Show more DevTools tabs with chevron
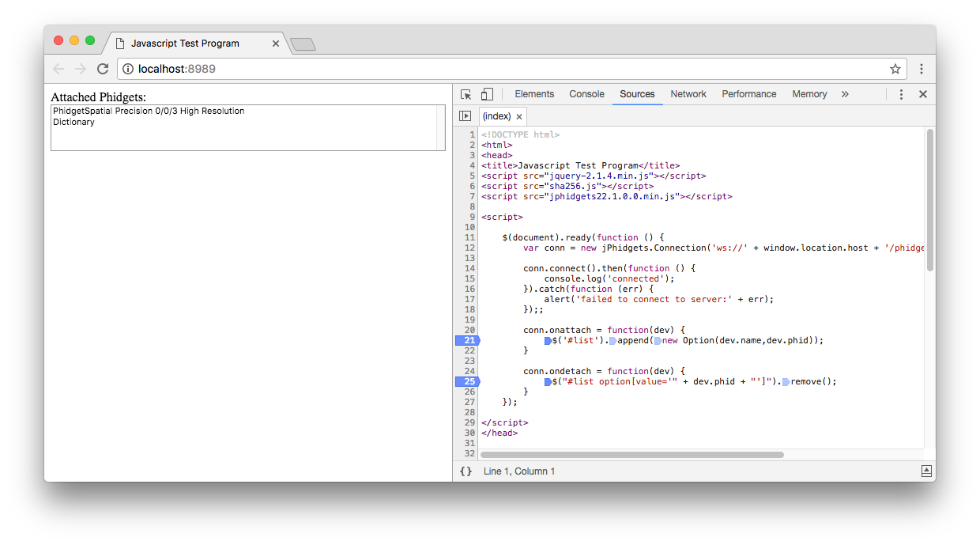The width and height of the screenshot is (980, 545). pos(845,94)
